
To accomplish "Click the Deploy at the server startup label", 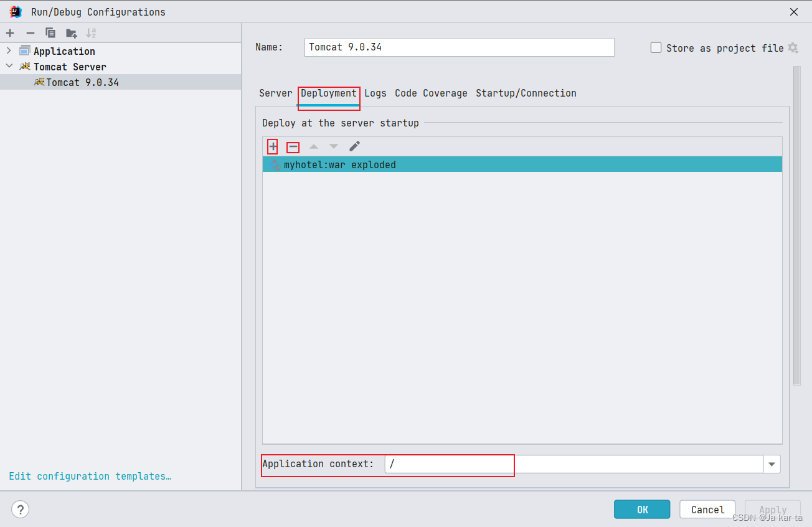I will pos(341,123).
